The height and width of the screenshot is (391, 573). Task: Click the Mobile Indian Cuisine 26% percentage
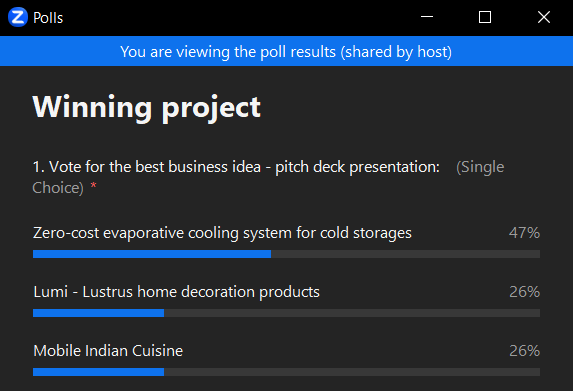[x=524, y=351]
